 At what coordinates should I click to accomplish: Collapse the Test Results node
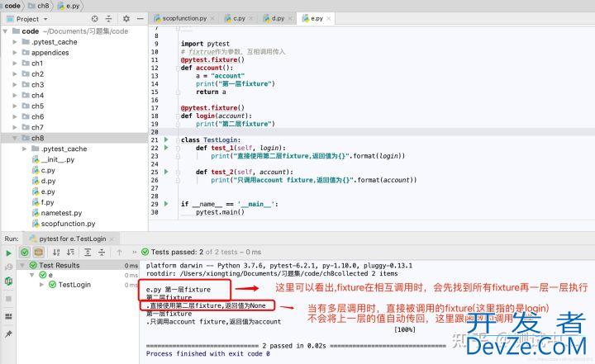pos(22,265)
